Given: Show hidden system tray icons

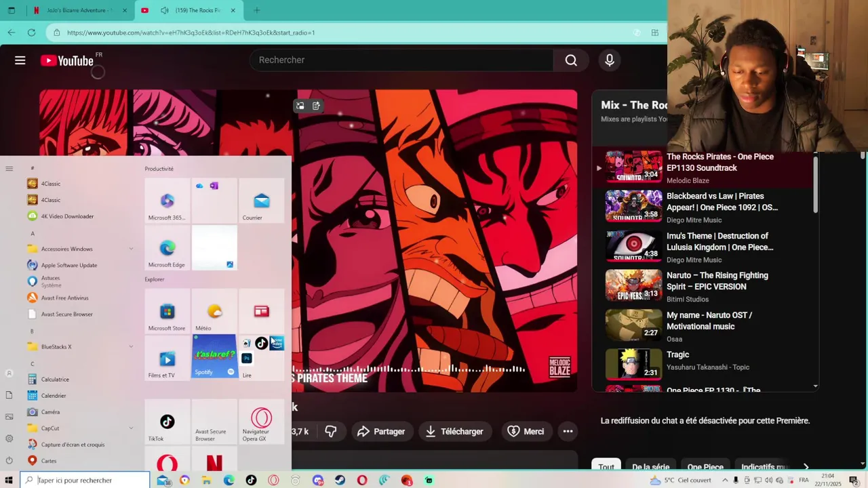Looking at the screenshot, I should (724, 480).
